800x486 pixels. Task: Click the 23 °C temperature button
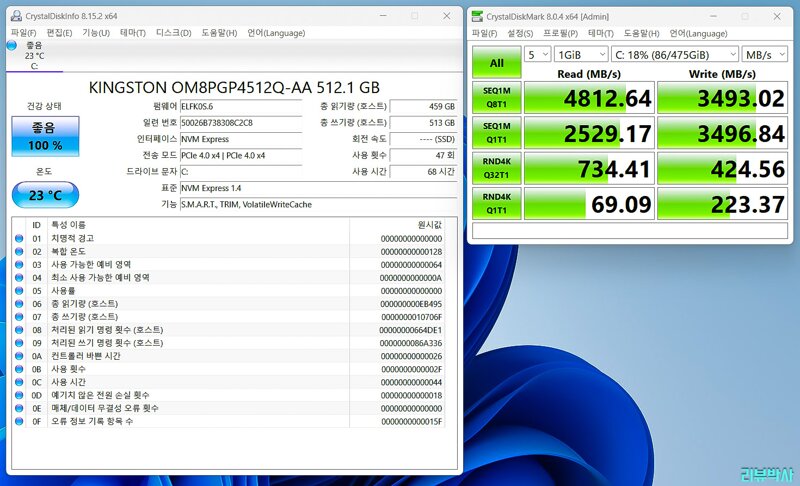coord(45,195)
